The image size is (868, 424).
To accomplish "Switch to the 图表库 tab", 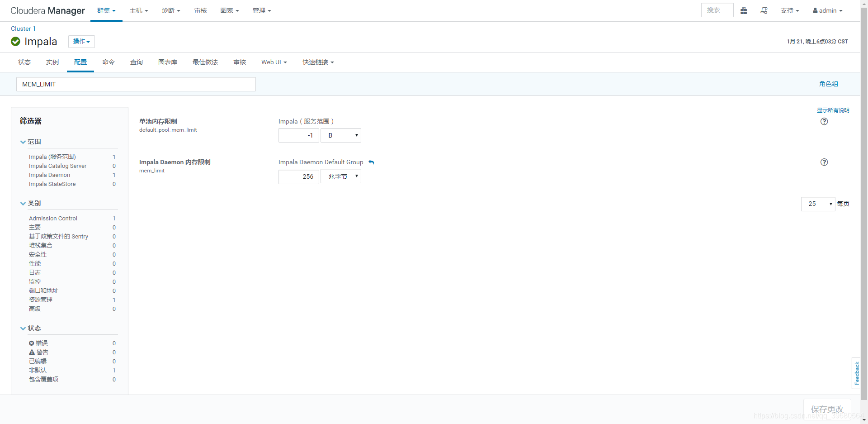I will (168, 62).
